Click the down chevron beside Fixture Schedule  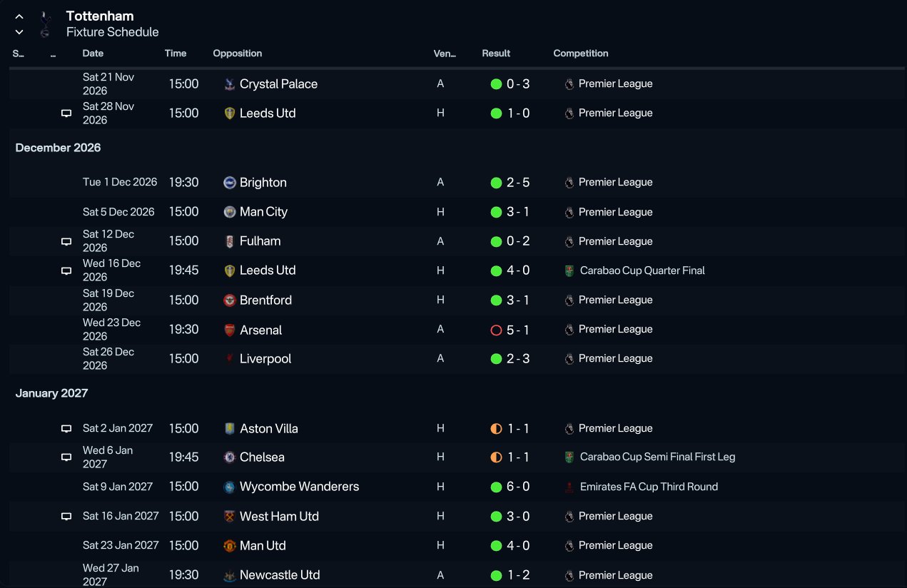pyautogui.click(x=19, y=32)
